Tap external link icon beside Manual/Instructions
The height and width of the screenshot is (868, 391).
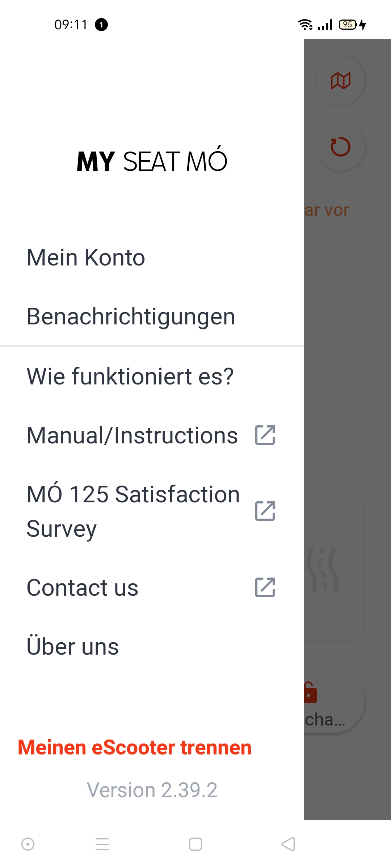click(x=265, y=435)
